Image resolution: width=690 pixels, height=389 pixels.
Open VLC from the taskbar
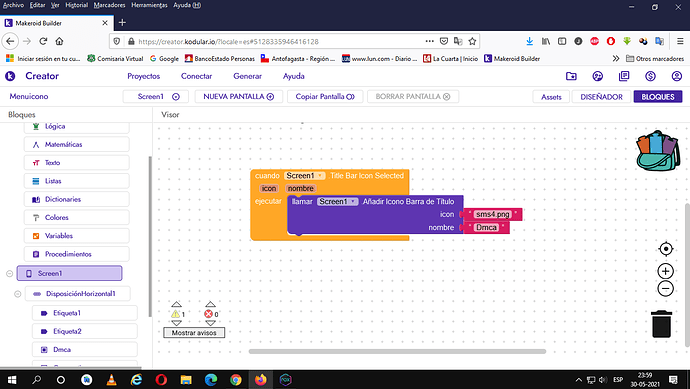point(112,380)
